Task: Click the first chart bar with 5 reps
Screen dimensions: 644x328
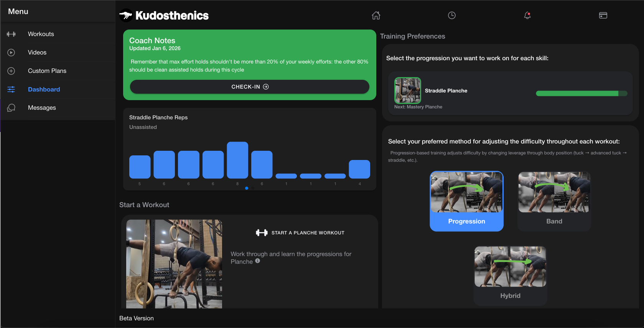Action: (140, 167)
